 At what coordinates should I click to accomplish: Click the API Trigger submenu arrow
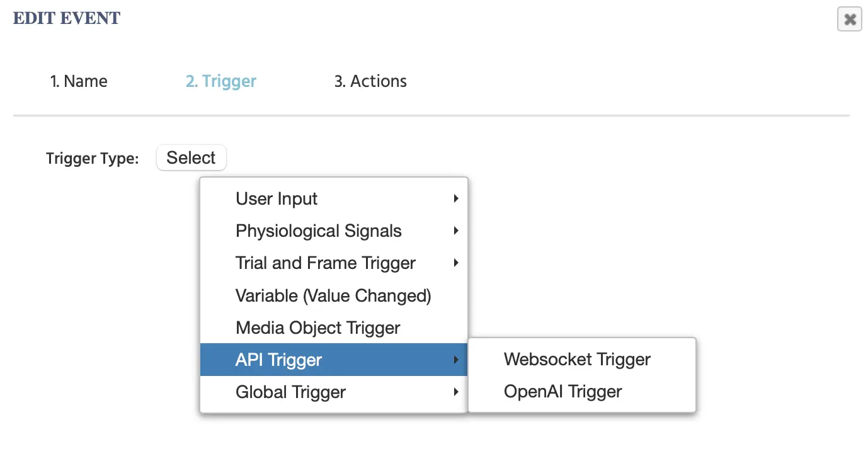[455, 360]
